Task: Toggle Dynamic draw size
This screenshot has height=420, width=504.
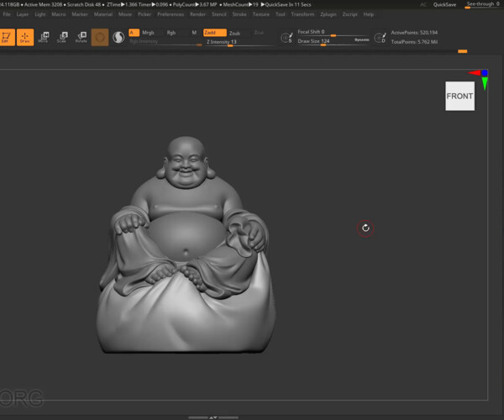Action: click(x=361, y=39)
